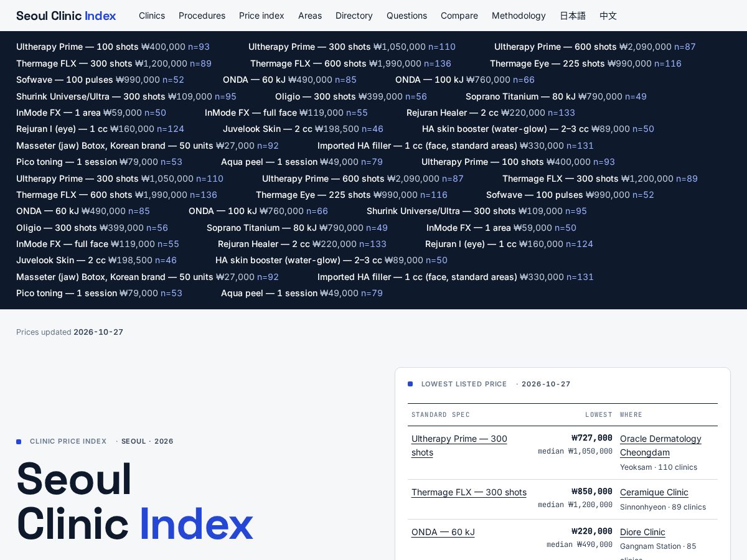Image resolution: width=747 pixels, height=560 pixels.
Task: Go to the Questions page
Action: (406, 16)
